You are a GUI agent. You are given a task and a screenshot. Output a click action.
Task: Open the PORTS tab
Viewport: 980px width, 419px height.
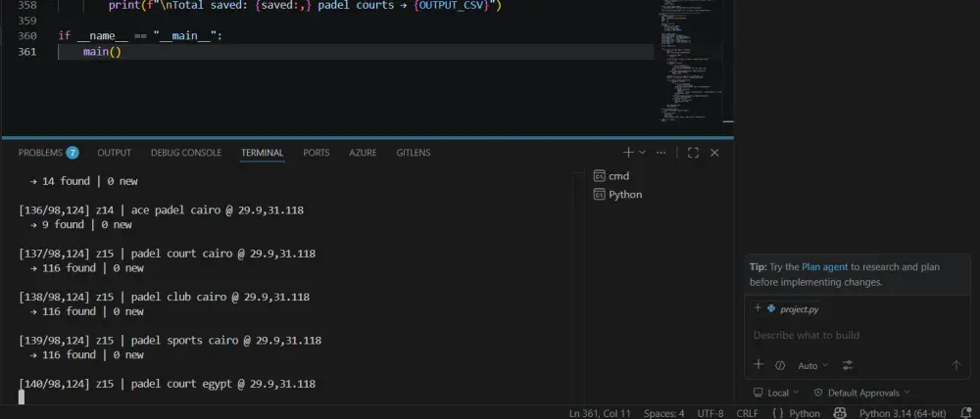point(316,153)
